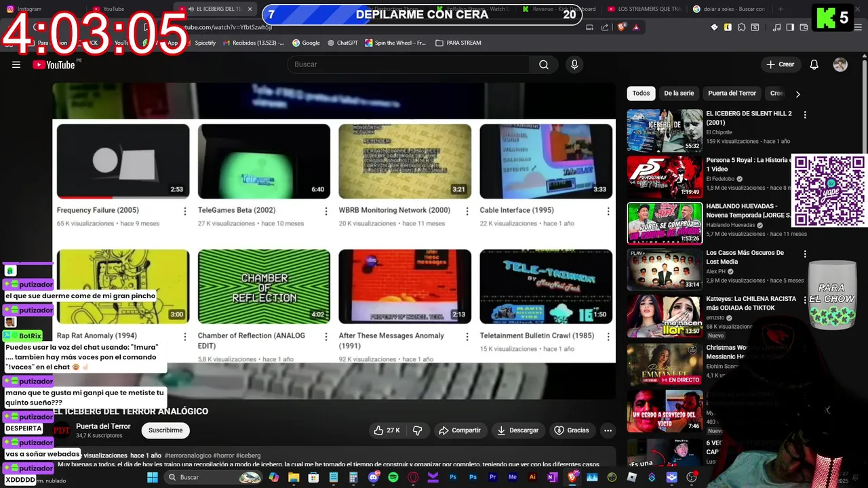Open File Explorer from the taskbar

[x=294, y=477]
